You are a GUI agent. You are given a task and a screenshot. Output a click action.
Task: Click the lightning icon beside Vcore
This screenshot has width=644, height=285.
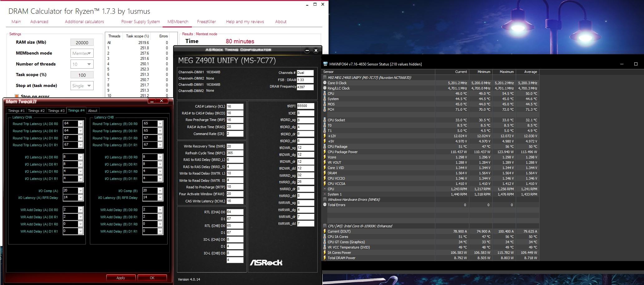coord(325,157)
